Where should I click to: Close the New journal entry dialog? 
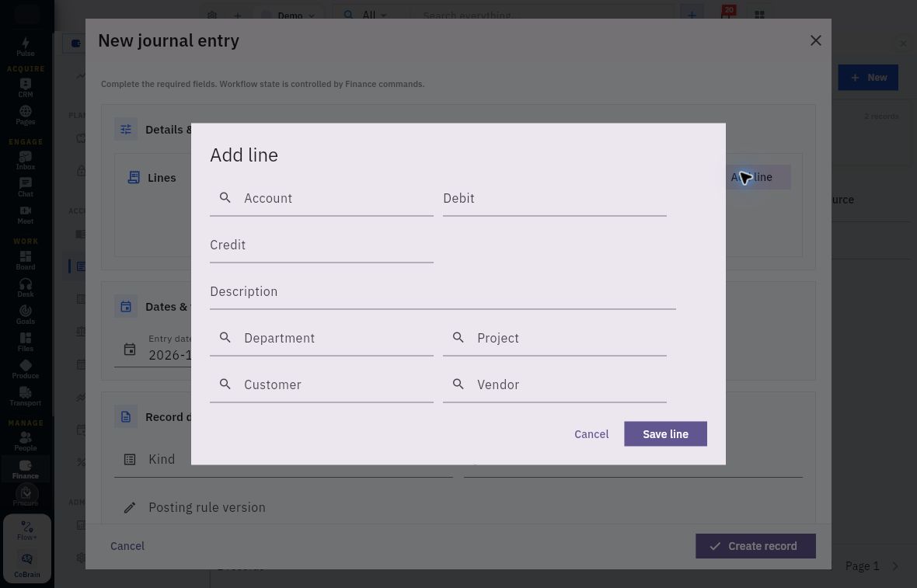[x=815, y=40]
